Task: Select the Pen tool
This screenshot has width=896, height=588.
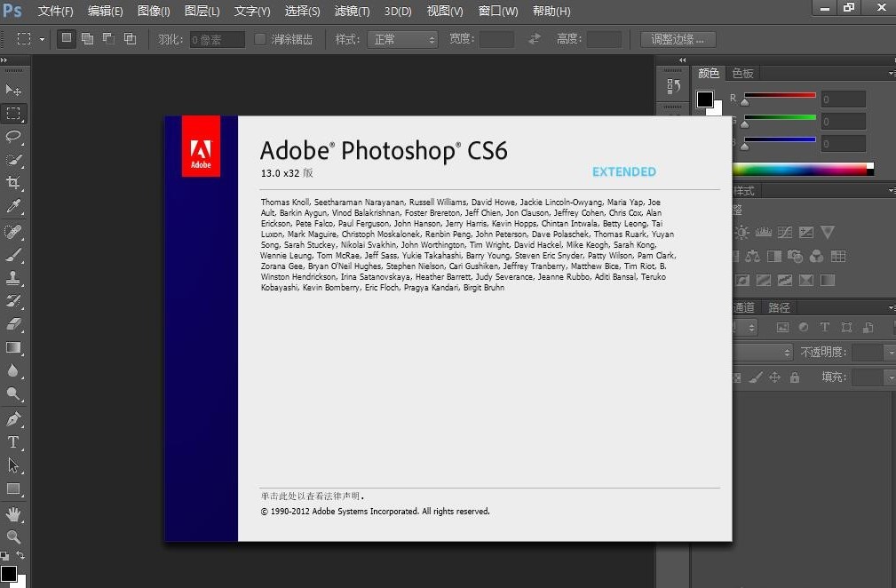Action: tap(13, 419)
